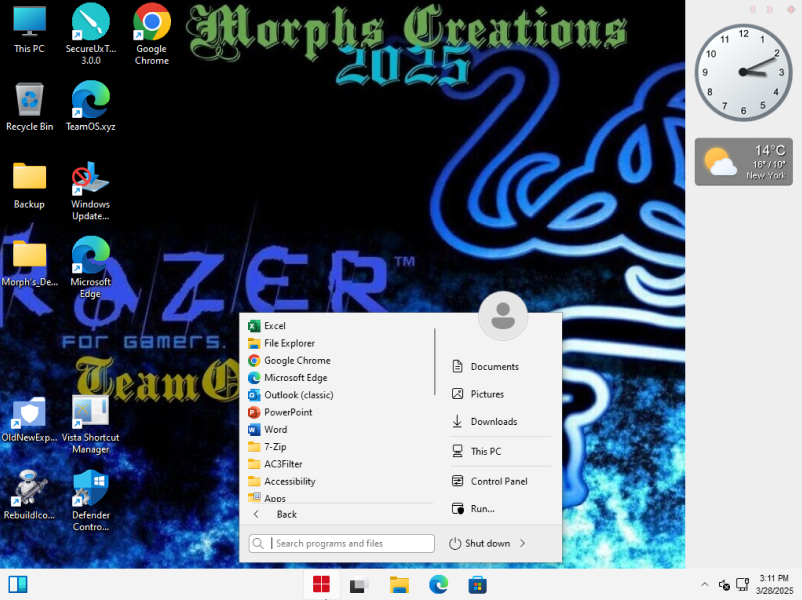802x600 pixels.
Task: Click the network tray icon
Action: click(x=742, y=584)
